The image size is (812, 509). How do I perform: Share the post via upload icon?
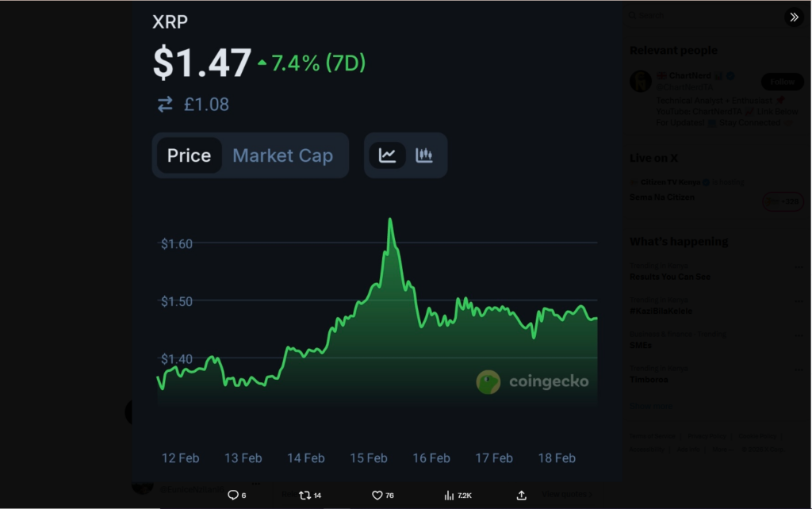(x=521, y=495)
